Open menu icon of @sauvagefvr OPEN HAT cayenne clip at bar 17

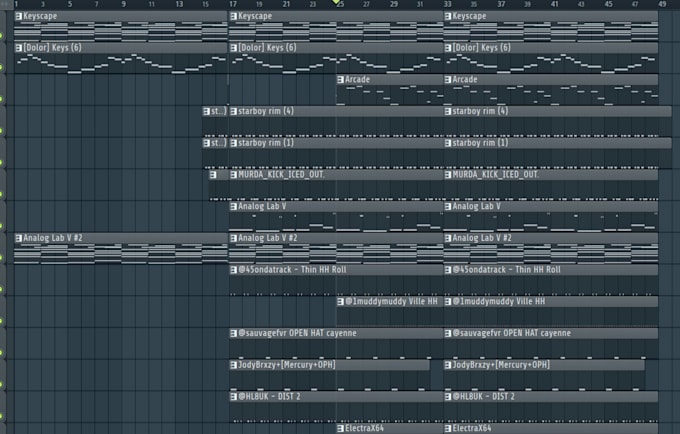(x=233, y=333)
